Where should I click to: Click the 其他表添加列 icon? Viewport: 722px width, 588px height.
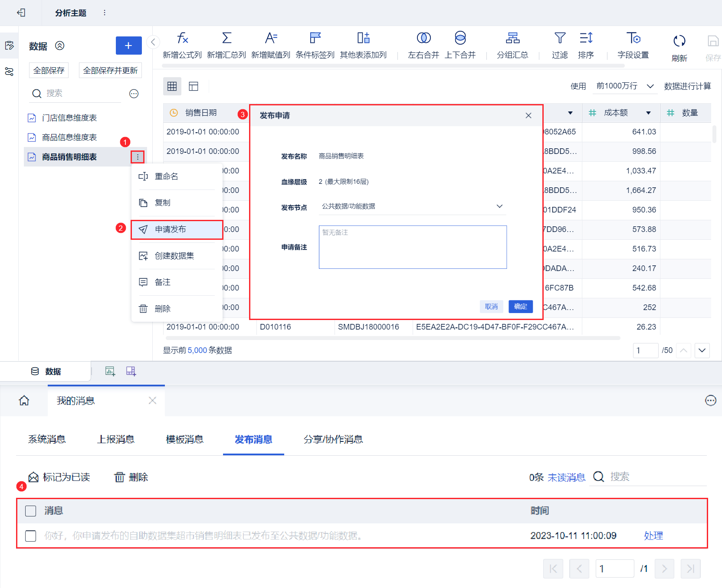(x=363, y=38)
